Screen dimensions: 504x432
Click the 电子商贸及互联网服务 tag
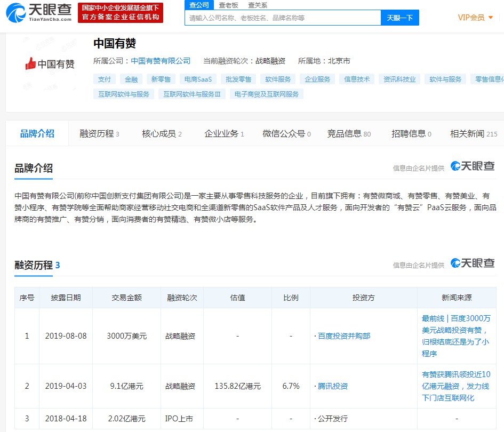click(267, 94)
